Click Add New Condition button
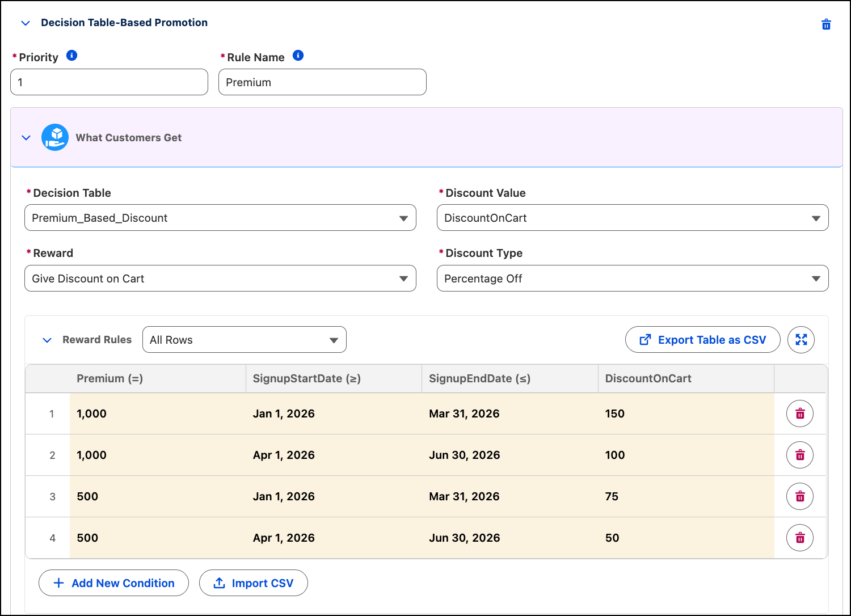 coord(113,583)
